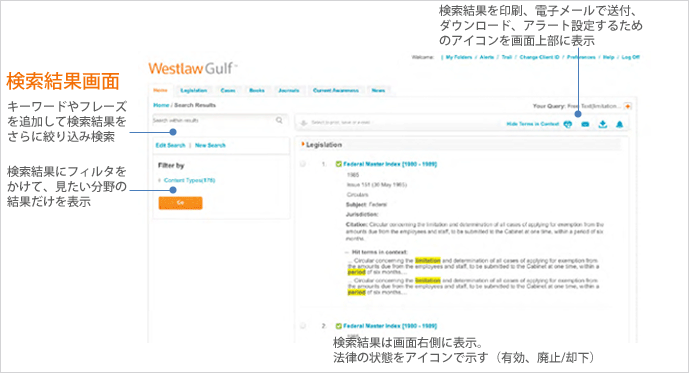Image resolution: width=689 pixels, height=373 pixels.
Task: Click the Home breadcrumb link
Action: 161,105
